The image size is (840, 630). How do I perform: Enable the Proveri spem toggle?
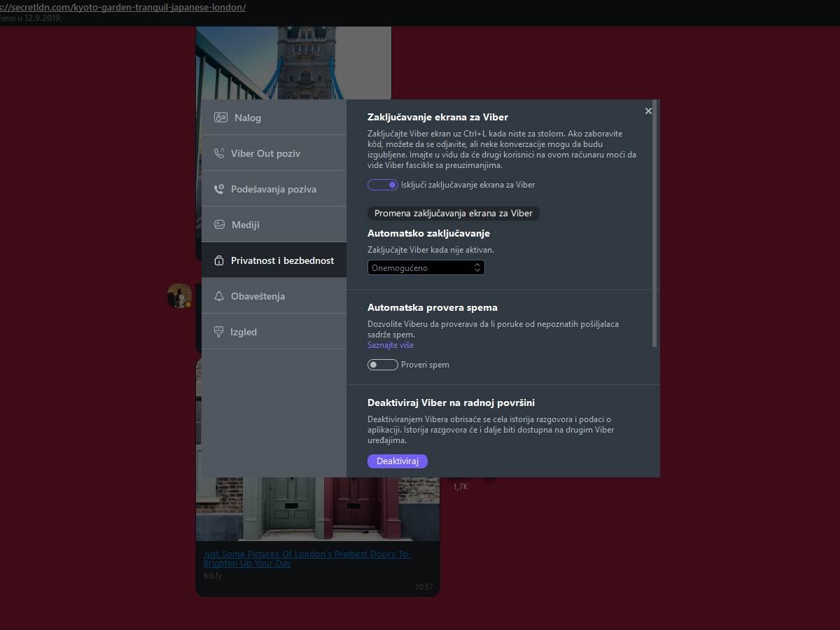click(382, 365)
